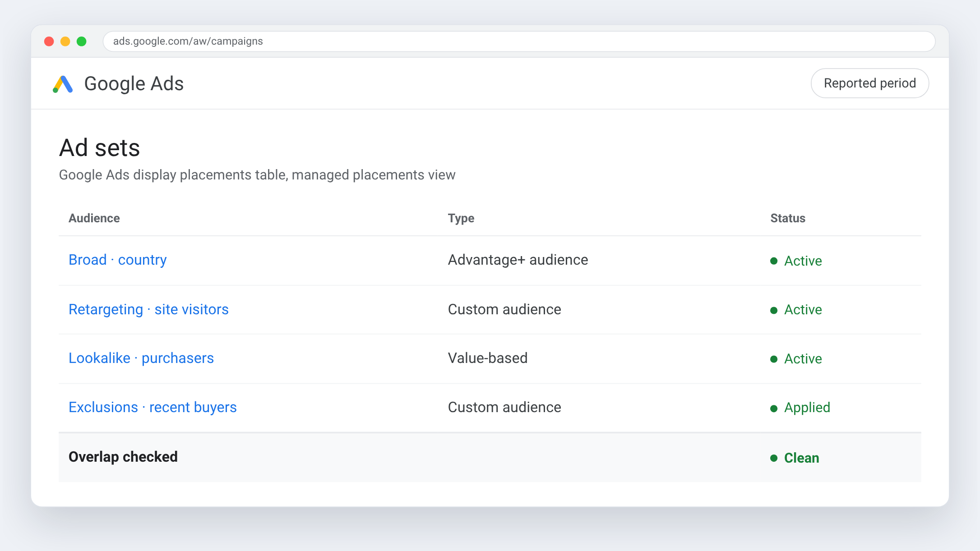Close the window with the red button

coord(49,41)
